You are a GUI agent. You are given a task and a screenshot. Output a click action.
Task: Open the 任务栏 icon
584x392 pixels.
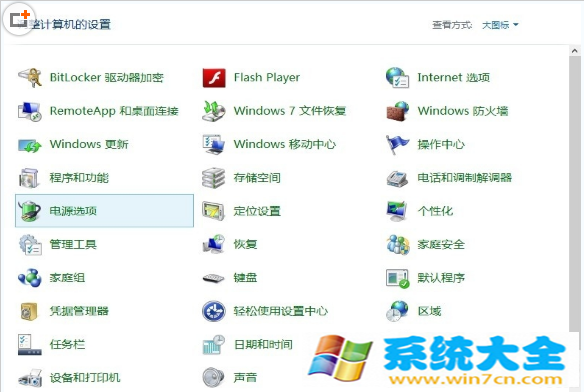coord(30,345)
